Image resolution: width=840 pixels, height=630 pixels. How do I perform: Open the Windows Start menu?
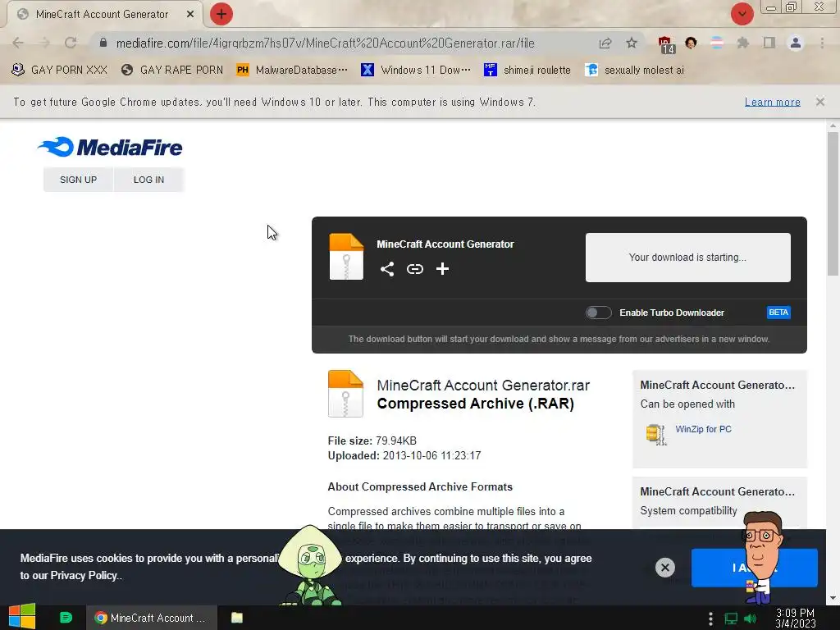tap(22, 617)
